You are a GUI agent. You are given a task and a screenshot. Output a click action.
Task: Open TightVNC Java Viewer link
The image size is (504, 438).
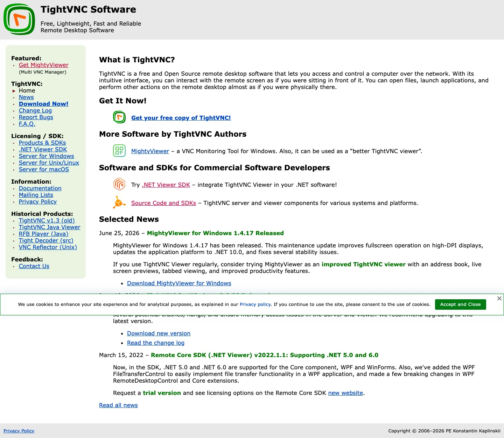50,227
